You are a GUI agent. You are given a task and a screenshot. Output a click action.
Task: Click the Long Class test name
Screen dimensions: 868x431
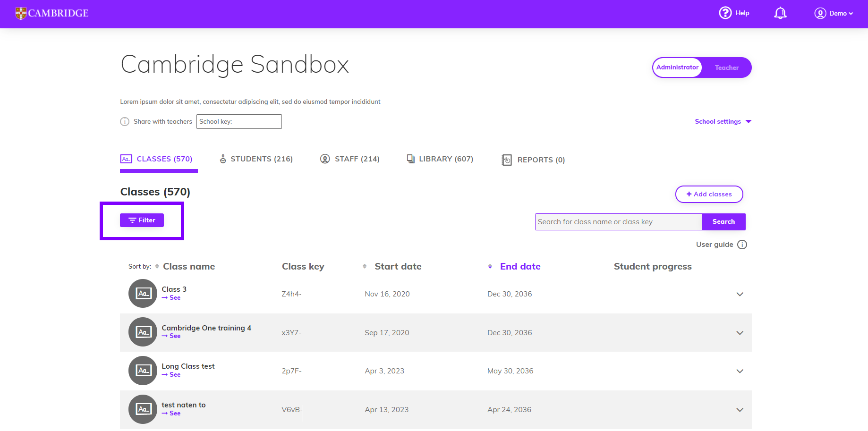(x=188, y=366)
